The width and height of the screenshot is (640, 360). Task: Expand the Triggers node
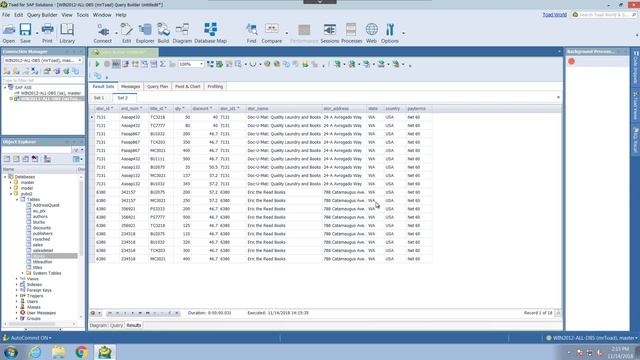[x=17, y=296]
